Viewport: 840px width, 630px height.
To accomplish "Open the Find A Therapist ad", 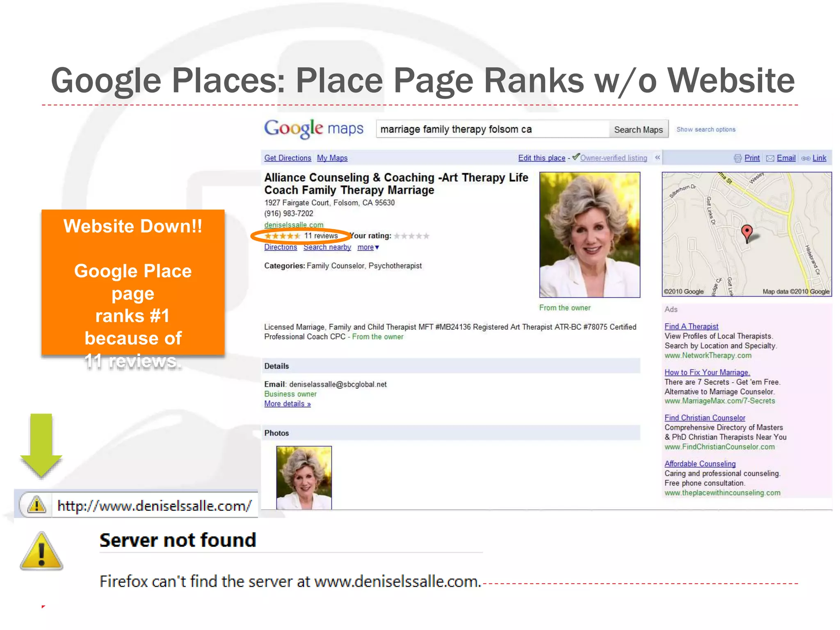I will 692,326.
